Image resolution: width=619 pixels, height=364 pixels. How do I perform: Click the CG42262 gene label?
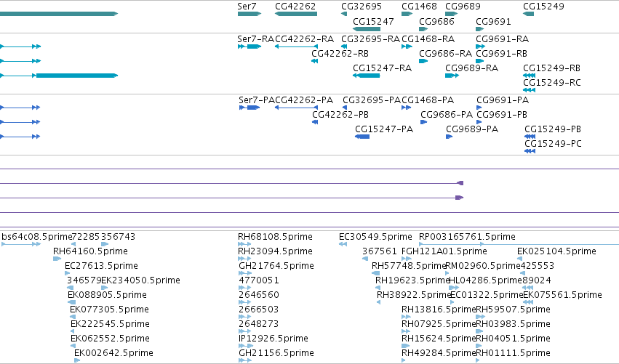click(295, 7)
